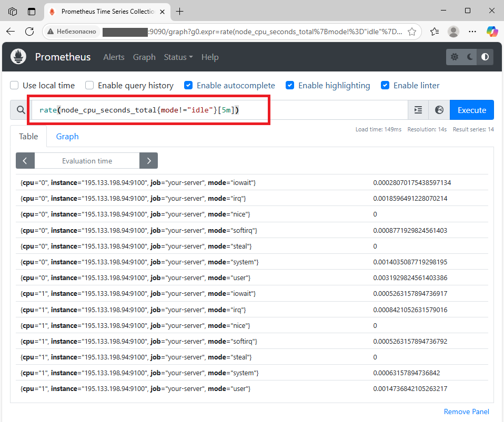Click the Result series 14 stat

473,129
